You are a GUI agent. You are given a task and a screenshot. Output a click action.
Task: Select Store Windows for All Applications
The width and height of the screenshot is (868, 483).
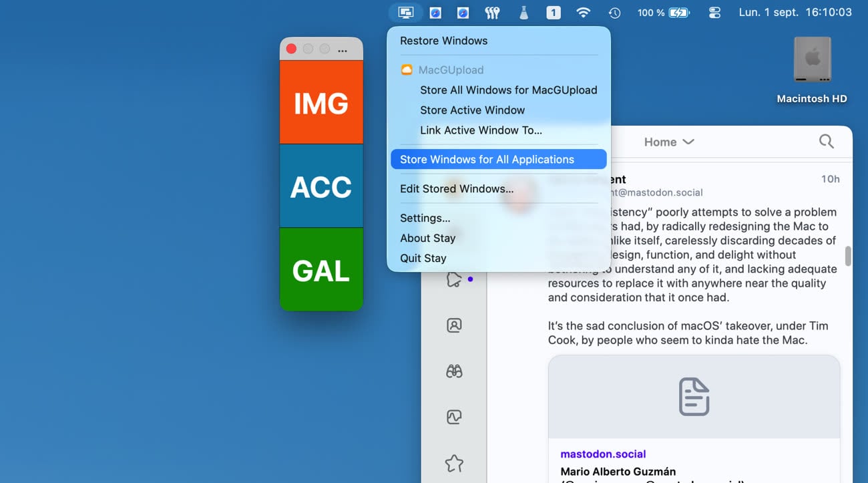(x=499, y=160)
